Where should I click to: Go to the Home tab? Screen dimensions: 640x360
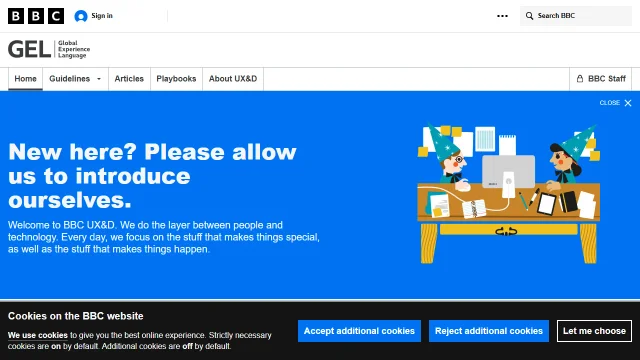pos(25,79)
